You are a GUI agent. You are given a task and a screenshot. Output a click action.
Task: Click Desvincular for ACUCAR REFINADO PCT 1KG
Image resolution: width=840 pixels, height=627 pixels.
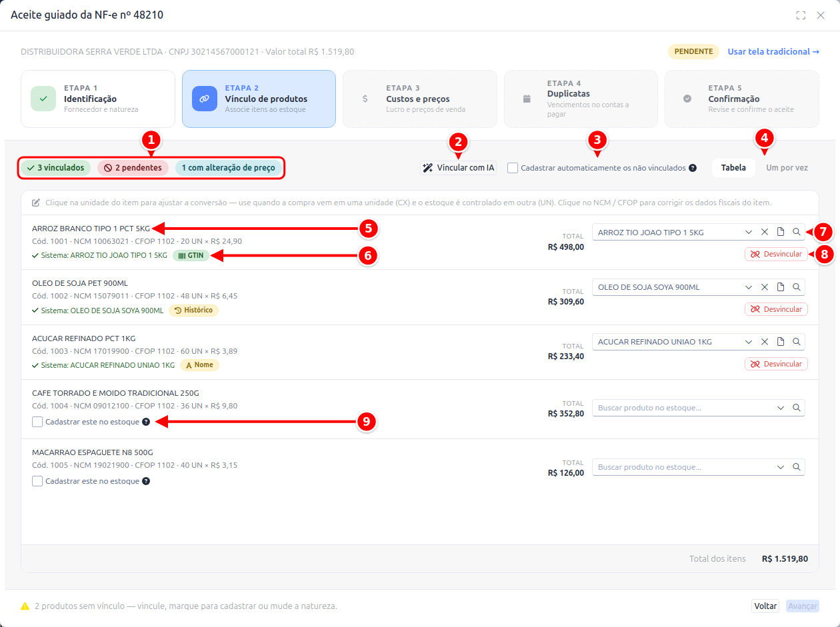pyautogui.click(x=776, y=364)
